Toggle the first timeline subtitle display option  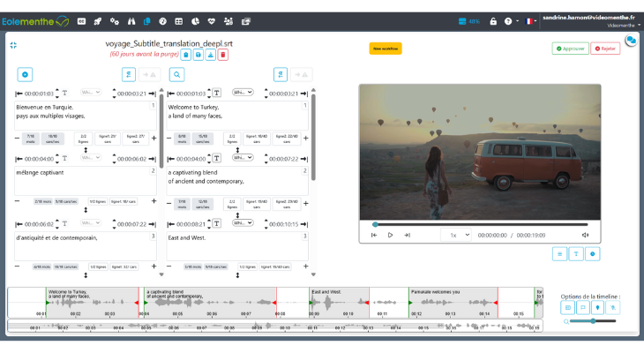569,307
